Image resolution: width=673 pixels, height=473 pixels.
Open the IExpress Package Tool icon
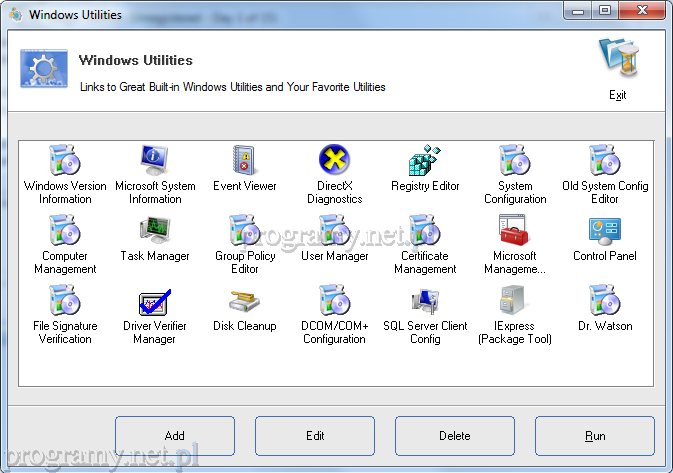coord(515,301)
